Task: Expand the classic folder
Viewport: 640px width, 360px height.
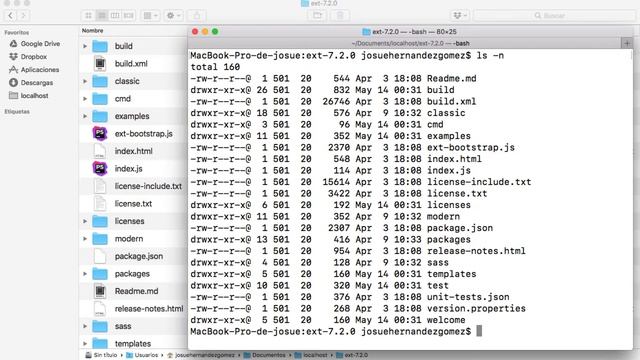Action: pos(85,81)
